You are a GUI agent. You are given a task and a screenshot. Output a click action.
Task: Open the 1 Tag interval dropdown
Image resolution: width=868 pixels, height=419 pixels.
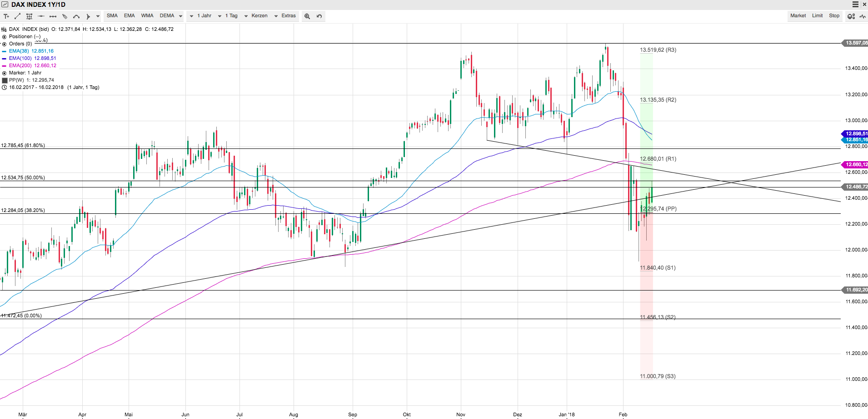click(x=228, y=16)
